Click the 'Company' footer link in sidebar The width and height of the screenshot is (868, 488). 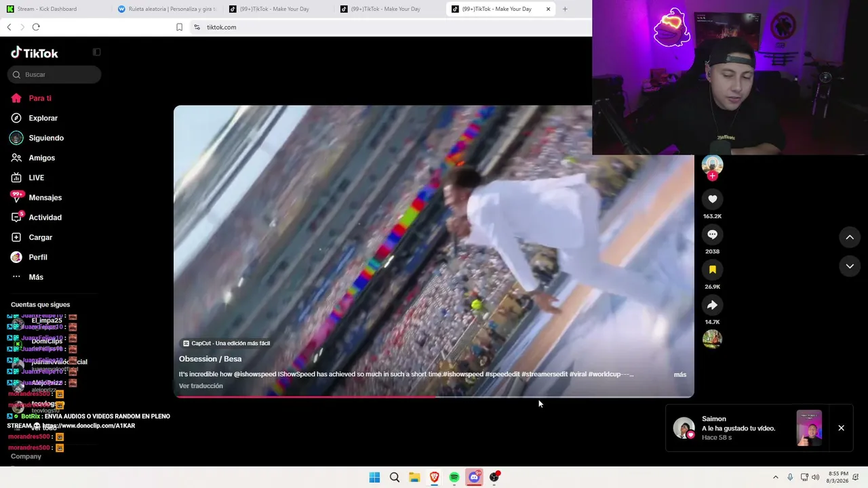[x=26, y=456]
